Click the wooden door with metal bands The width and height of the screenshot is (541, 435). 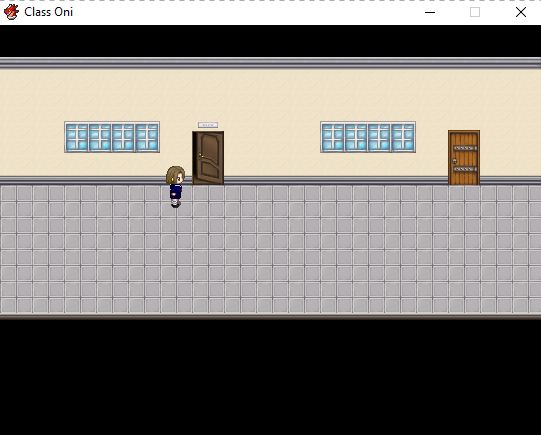464,157
